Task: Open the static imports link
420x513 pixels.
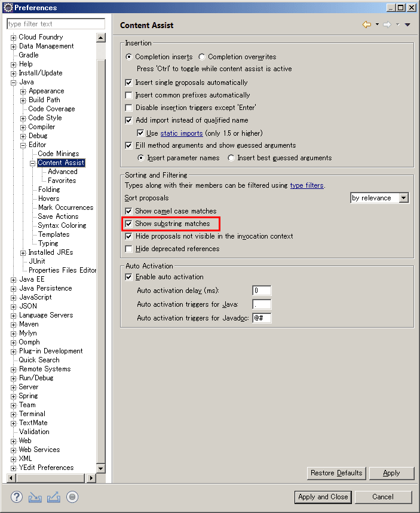Action: click(x=182, y=133)
